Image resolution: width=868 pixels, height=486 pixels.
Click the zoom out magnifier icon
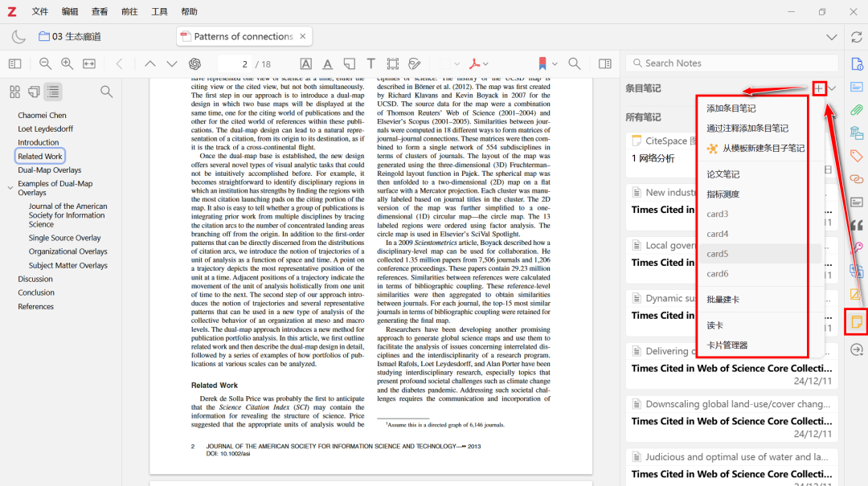point(45,63)
